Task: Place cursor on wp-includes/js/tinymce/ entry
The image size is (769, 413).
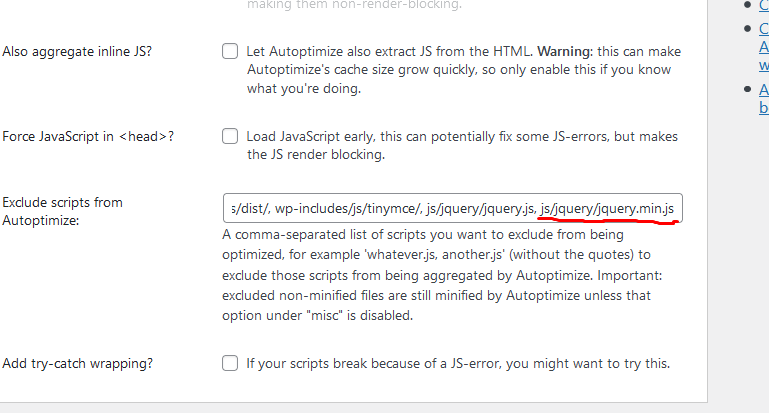Action: pyautogui.click(x=348, y=209)
